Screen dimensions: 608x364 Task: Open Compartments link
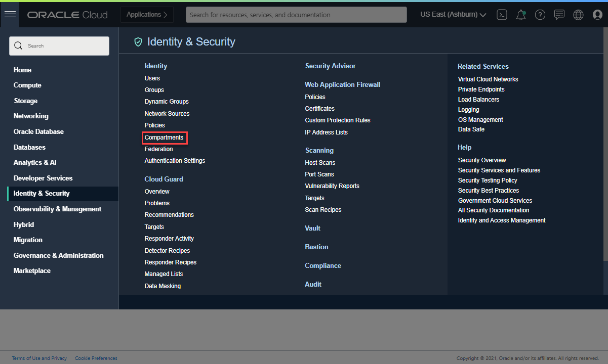click(x=164, y=138)
